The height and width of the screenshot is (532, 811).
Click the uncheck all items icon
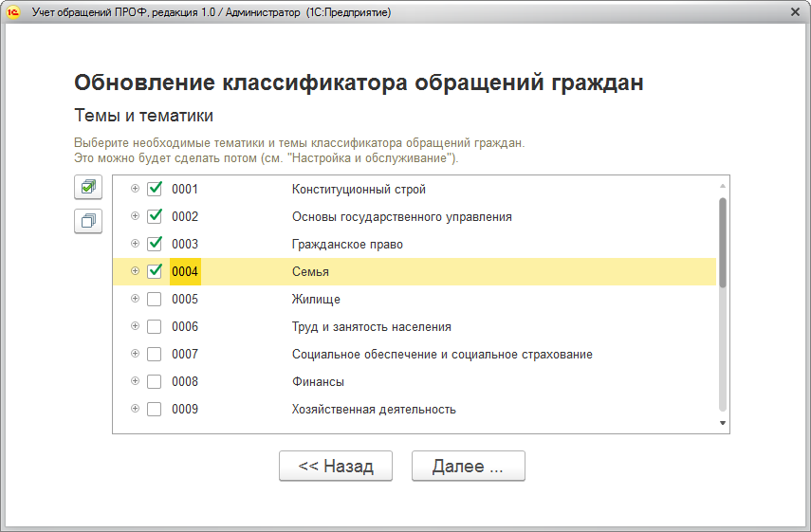[88, 221]
